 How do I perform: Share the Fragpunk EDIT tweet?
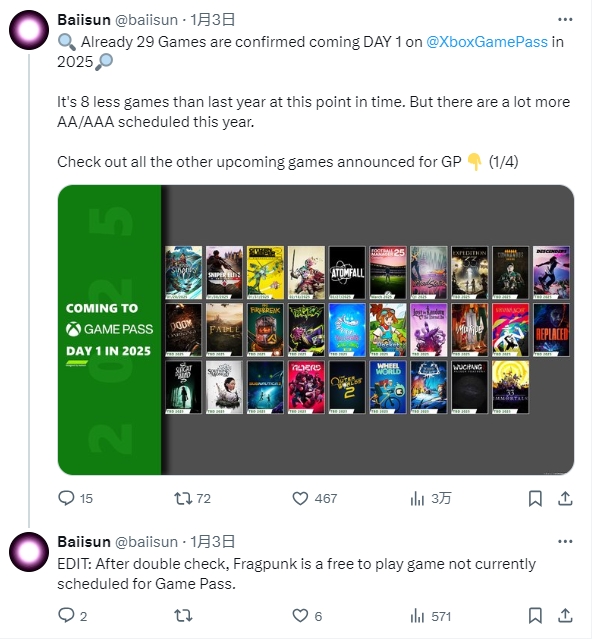565,616
